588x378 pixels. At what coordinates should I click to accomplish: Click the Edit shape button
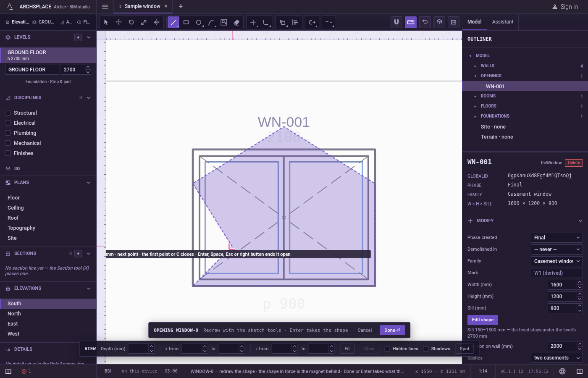click(x=483, y=320)
